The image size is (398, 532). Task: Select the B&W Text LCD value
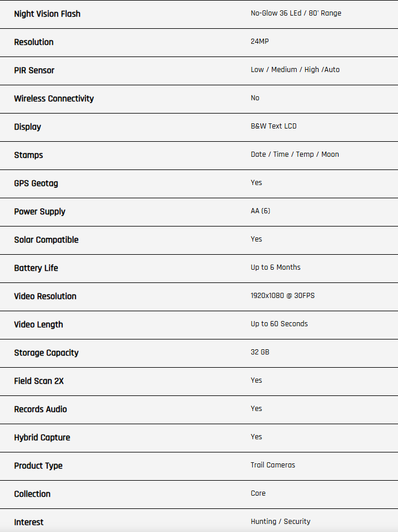click(x=274, y=126)
